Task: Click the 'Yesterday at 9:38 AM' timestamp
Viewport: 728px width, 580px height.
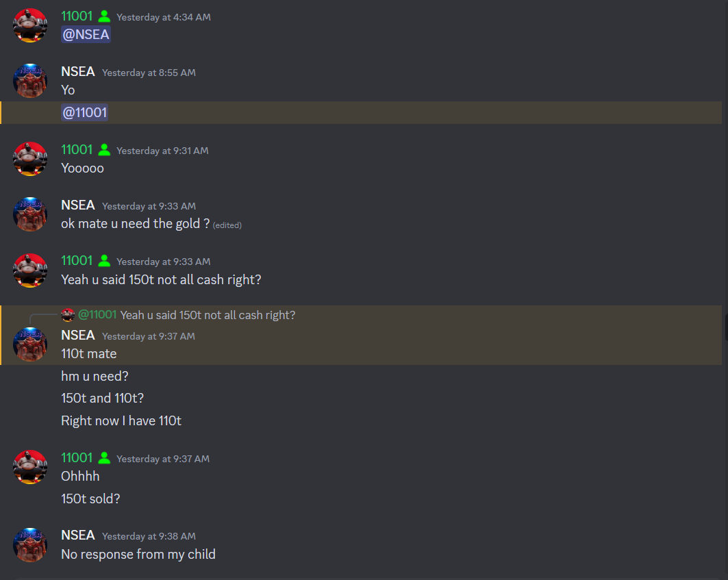Action: (x=149, y=536)
